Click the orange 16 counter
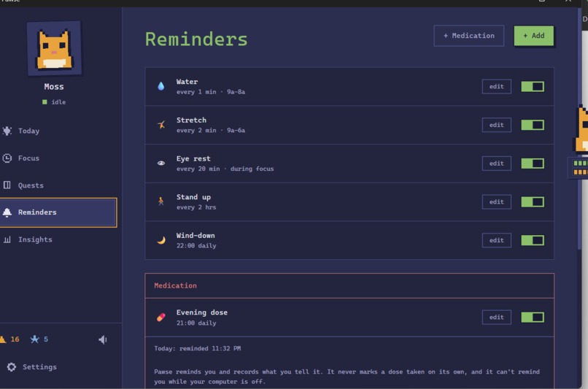The width and height of the screenshot is (588, 389). [15, 339]
